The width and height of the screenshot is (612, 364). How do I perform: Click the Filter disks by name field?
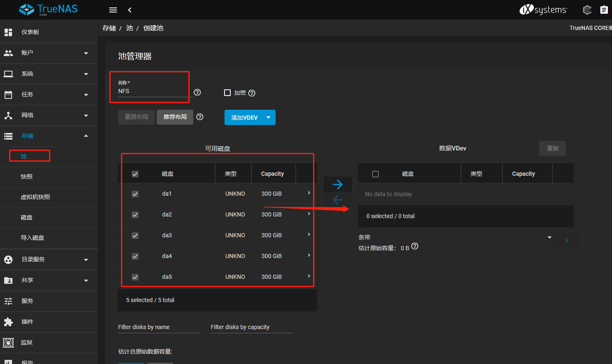(x=159, y=327)
